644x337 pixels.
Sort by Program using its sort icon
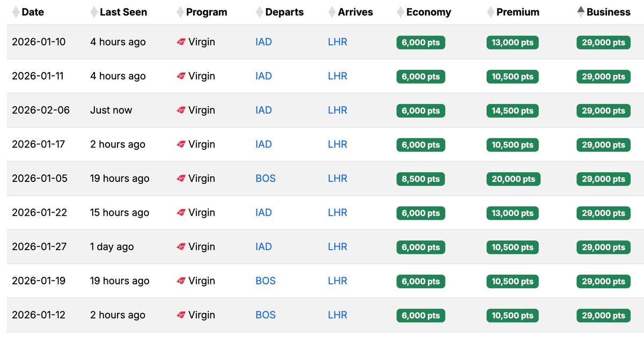[x=180, y=12]
